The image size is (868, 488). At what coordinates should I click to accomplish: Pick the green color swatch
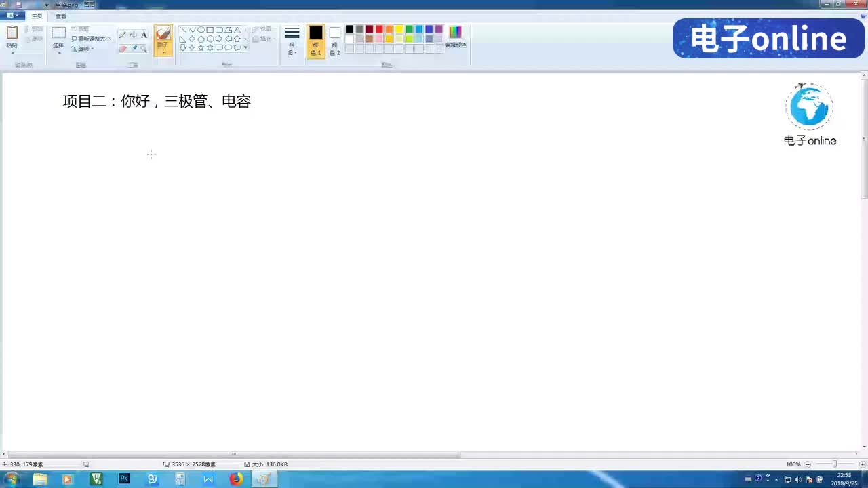[409, 29]
